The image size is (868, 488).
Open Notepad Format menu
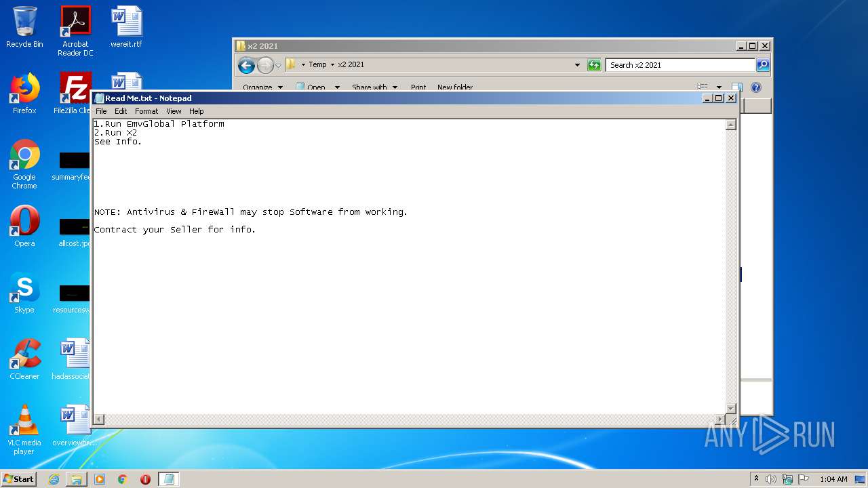pos(146,111)
